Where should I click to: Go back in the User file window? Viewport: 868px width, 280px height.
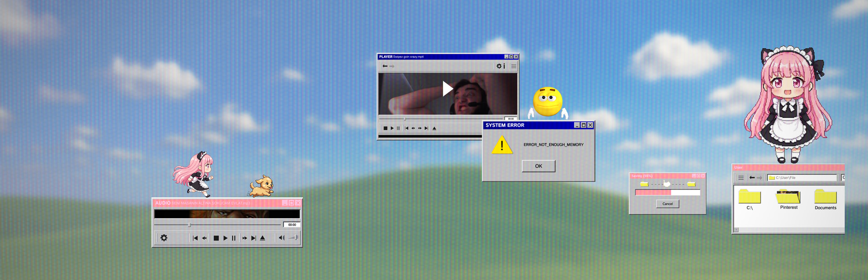[752, 177]
